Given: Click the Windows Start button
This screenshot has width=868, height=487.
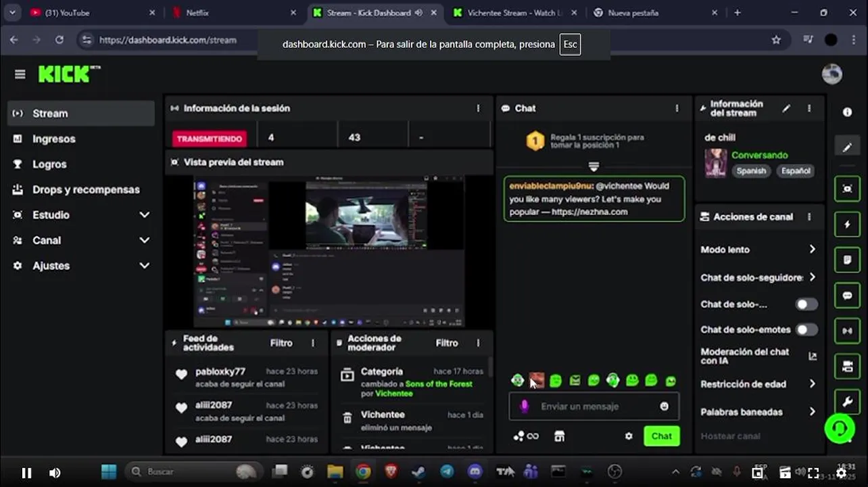Looking at the screenshot, I should point(108,471).
